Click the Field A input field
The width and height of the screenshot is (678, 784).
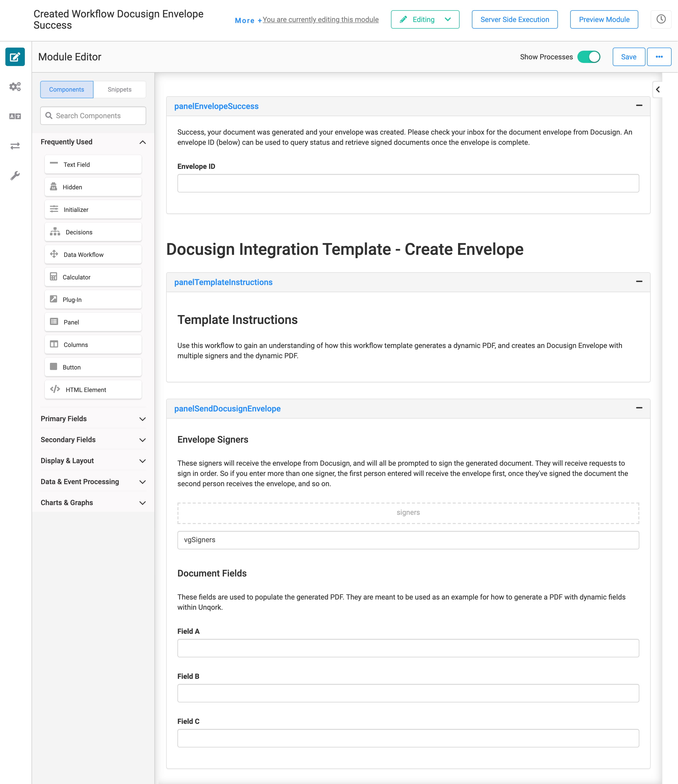(408, 648)
